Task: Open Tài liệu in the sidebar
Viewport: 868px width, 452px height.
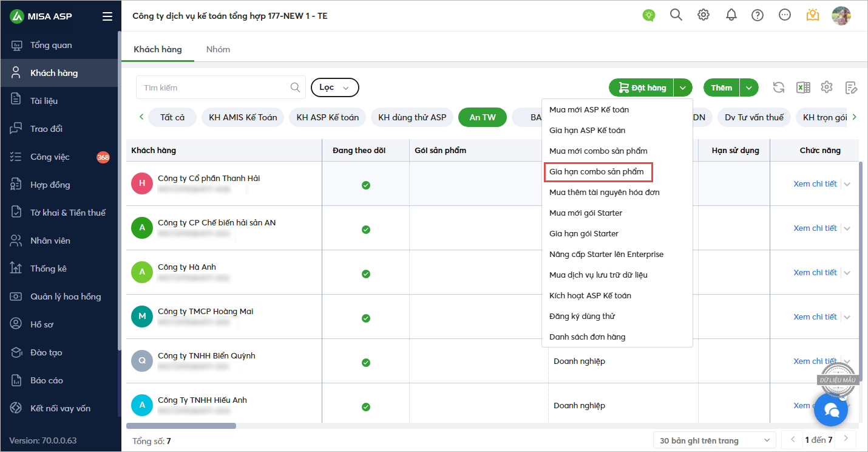Action: [44, 101]
